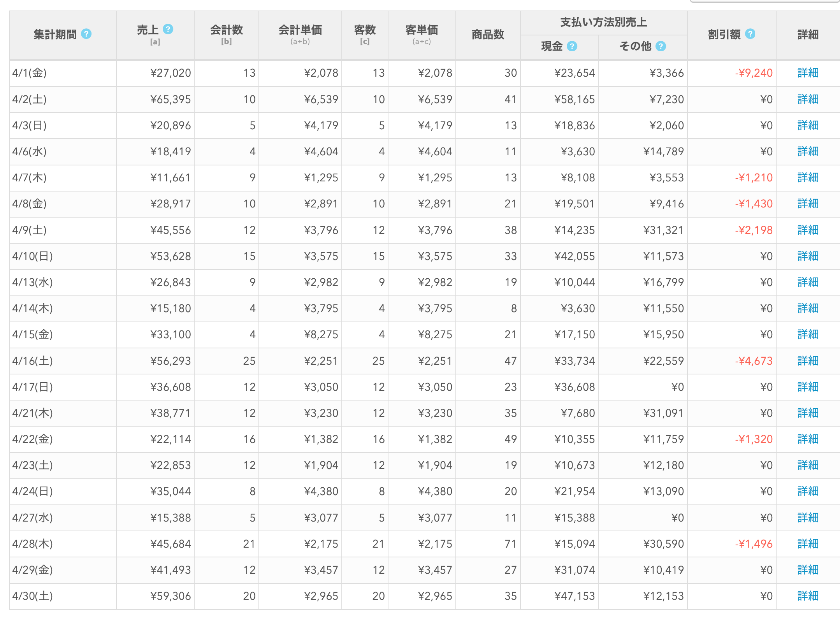
Task: Open 詳細 link for 4/14(木)
Action: (808, 308)
